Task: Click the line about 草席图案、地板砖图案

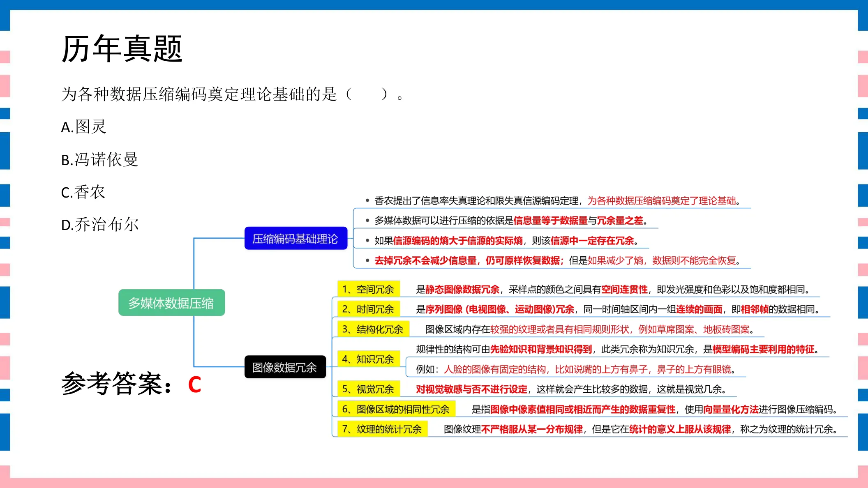Action: (590, 329)
